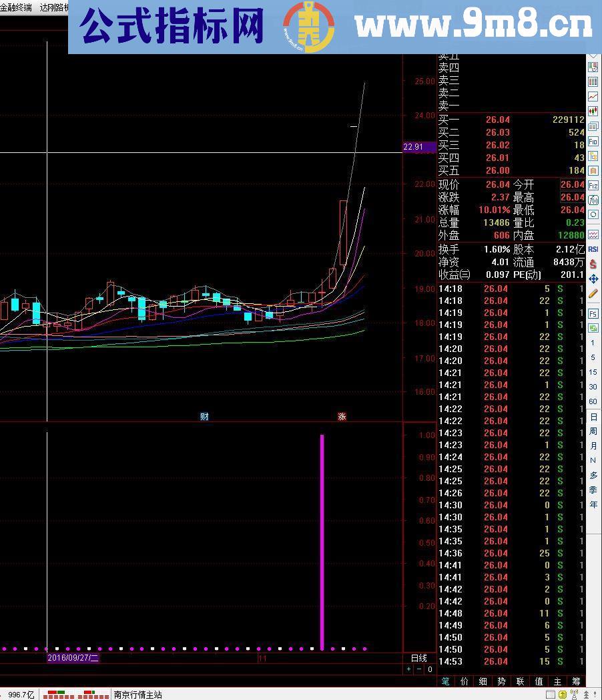Image resolution: width=602 pixels, height=700 pixels.
Task: Open the RSI indicator tool
Action: tap(593, 249)
